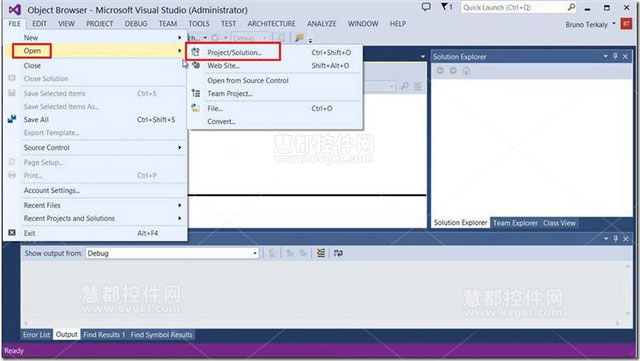Pin the Solution Explorer panel
Image resolution: width=640 pixels, height=361 pixels.
[x=615, y=56]
